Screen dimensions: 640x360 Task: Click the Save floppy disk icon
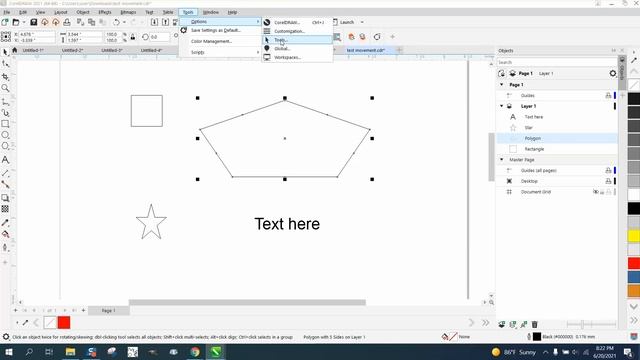tap(33, 22)
